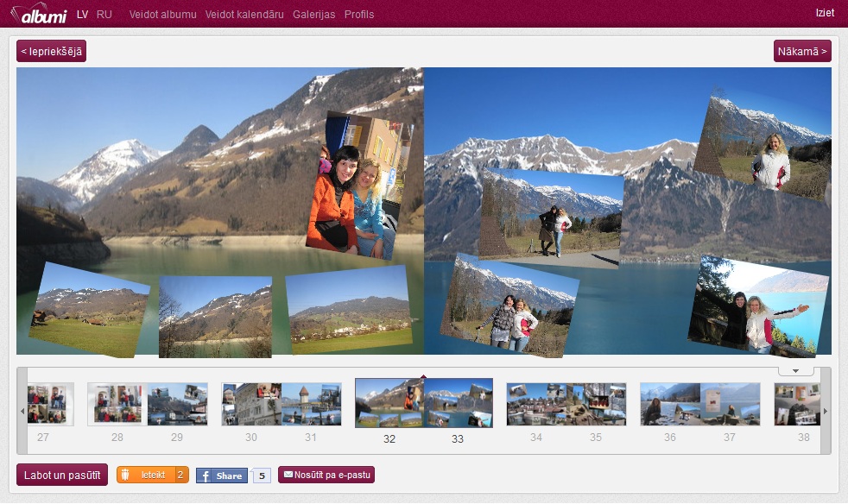Click Nosūtīt pa e-pastu email button
848x504 pixels.
[326, 475]
